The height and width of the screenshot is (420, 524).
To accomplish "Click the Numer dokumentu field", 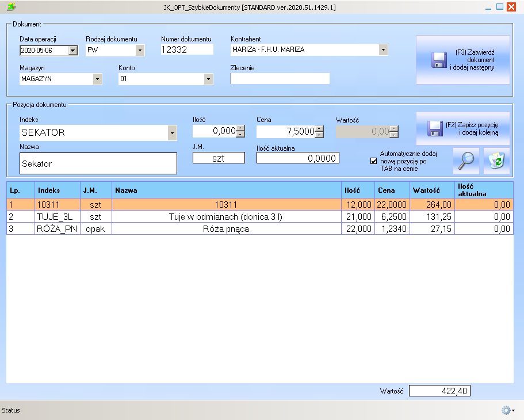I will click(187, 50).
